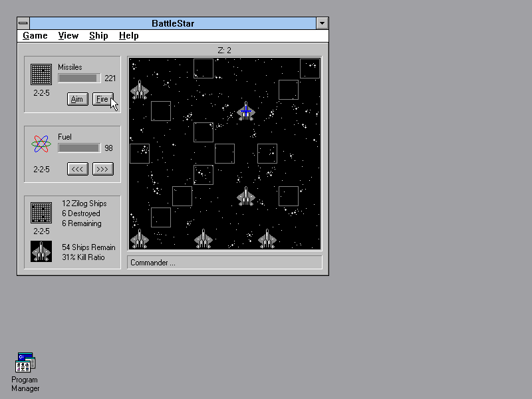Screen dimensions: 532x399
Task: Open the Game menu
Action: click(35, 36)
